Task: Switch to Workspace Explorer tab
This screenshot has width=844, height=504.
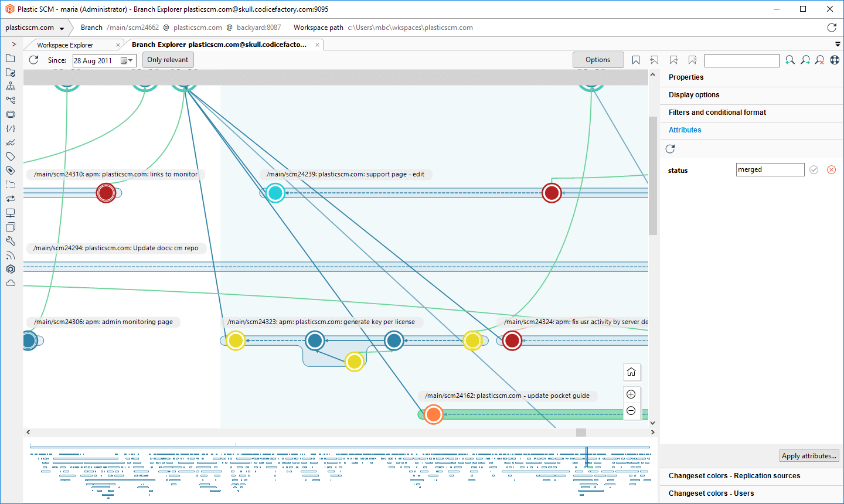Action: point(65,45)
